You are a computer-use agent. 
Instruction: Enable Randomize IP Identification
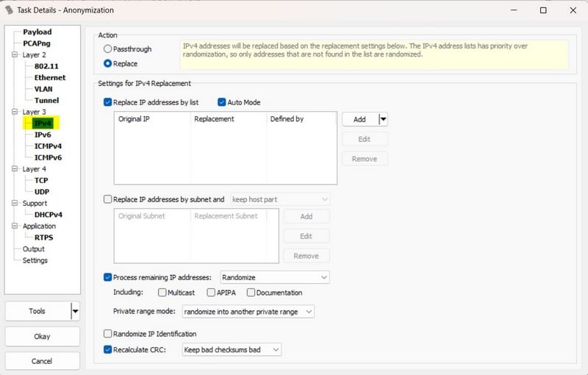pos(107,333)
